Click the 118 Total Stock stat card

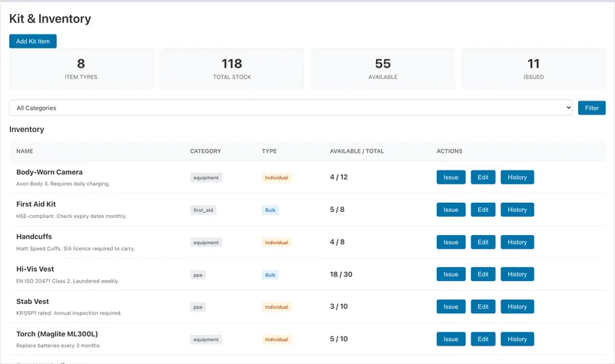[x=232, y=68]
